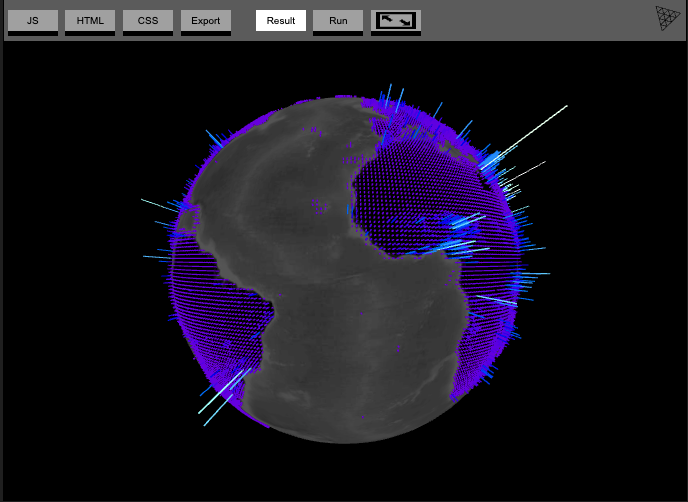
Task: Run the scene with Run button
Action: (x=338, y=21)
